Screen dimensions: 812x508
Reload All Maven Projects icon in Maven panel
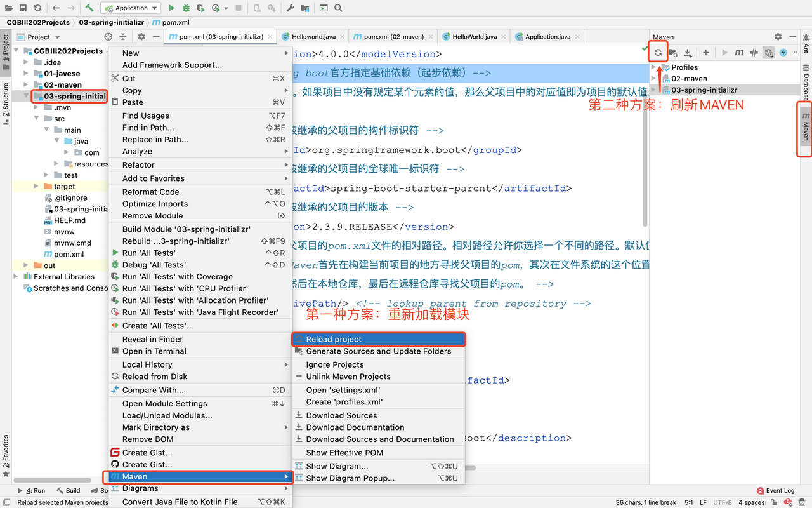pyautogui.click(x=658, y=53)
